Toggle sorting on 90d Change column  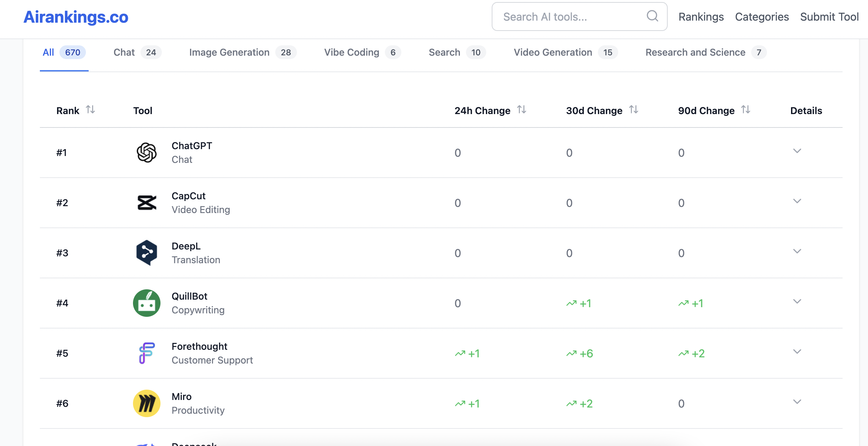pyautogui.click(x=746, y=110)
